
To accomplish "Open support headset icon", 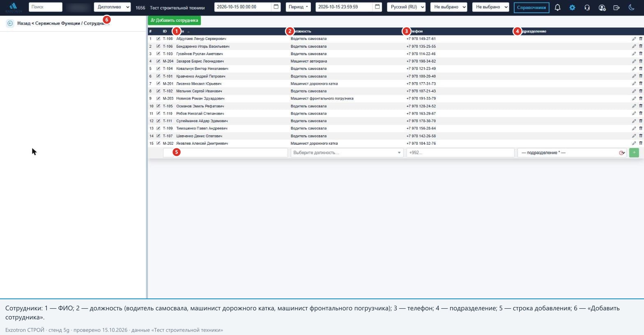I will point(587,7).
